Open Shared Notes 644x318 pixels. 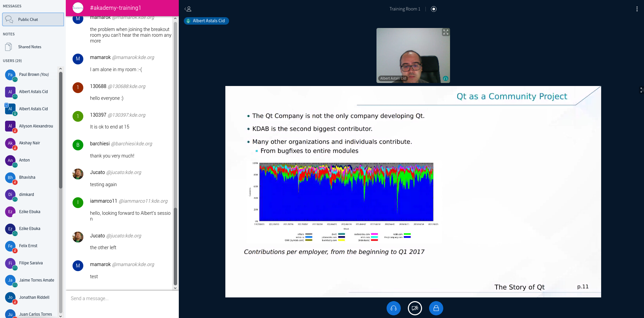click(33, 47)
